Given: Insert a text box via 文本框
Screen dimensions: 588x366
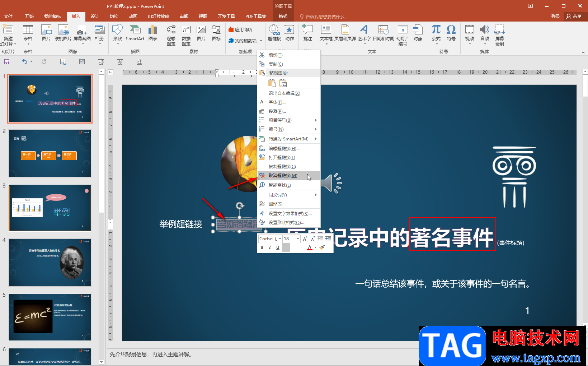Looking at the screenshot, I should (326, 35).
